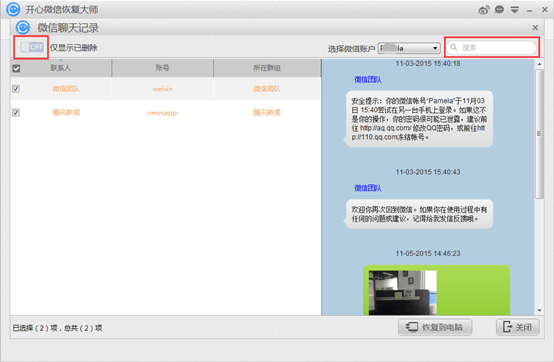The height and width of the screenshot is (362, 554).
Task: Click the search magnifier icon
Action: [454, 47]
